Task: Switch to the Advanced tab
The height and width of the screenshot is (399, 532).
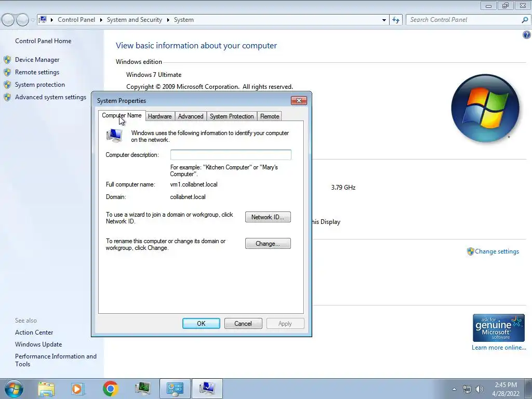Action: [191, 116]
